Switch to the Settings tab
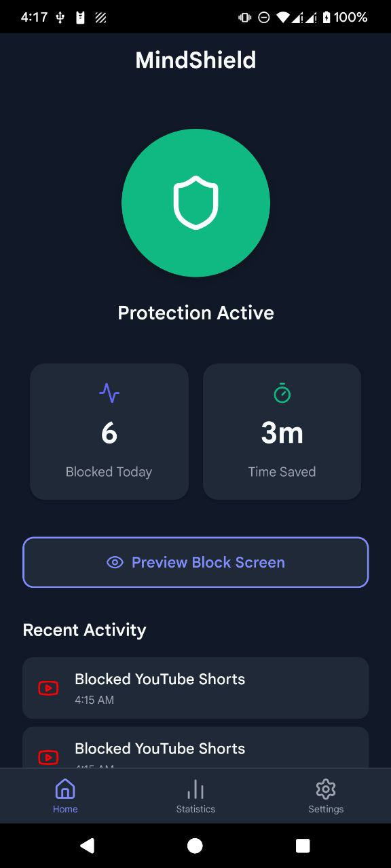This screenshot has width=391, height=868. 326,795
